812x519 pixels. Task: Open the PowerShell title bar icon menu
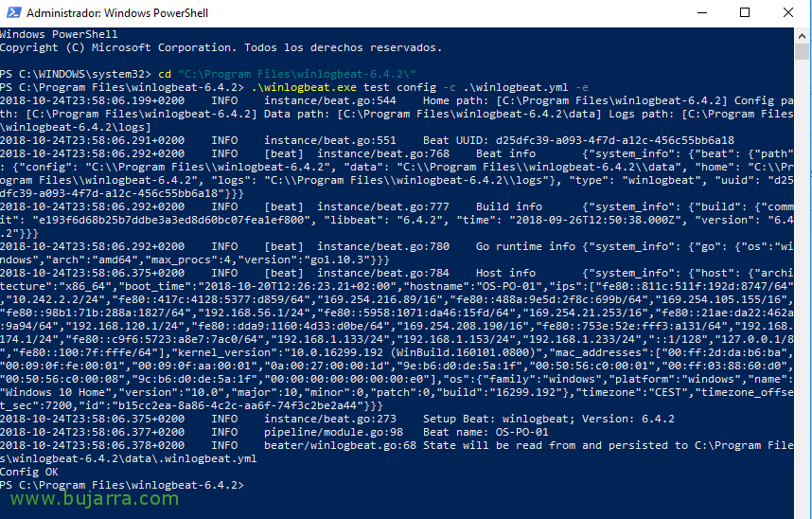pos(12,13)
